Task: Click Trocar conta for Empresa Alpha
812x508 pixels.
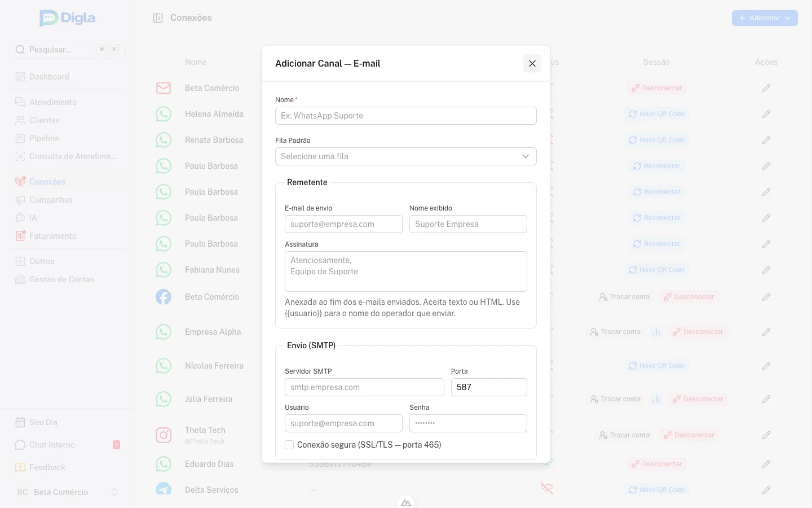Action: click(615, 332)
